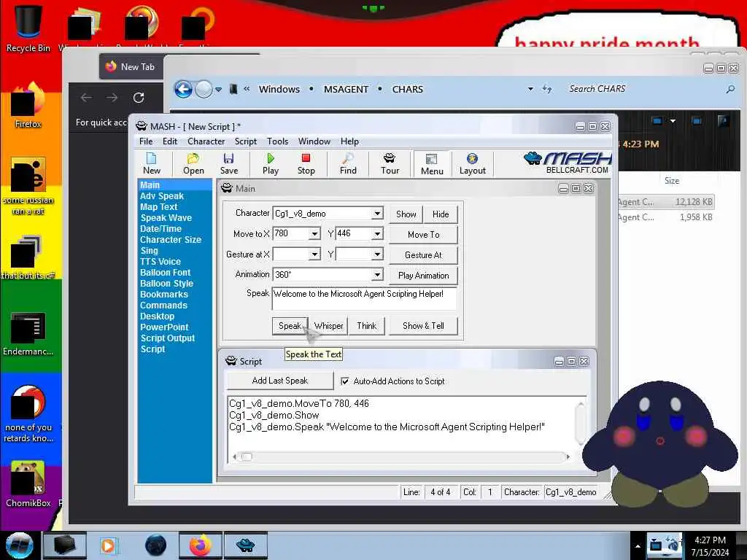This screenshot has width=747, height=560.
Task: Open a script with the Open icon
Action: [193, 164]
